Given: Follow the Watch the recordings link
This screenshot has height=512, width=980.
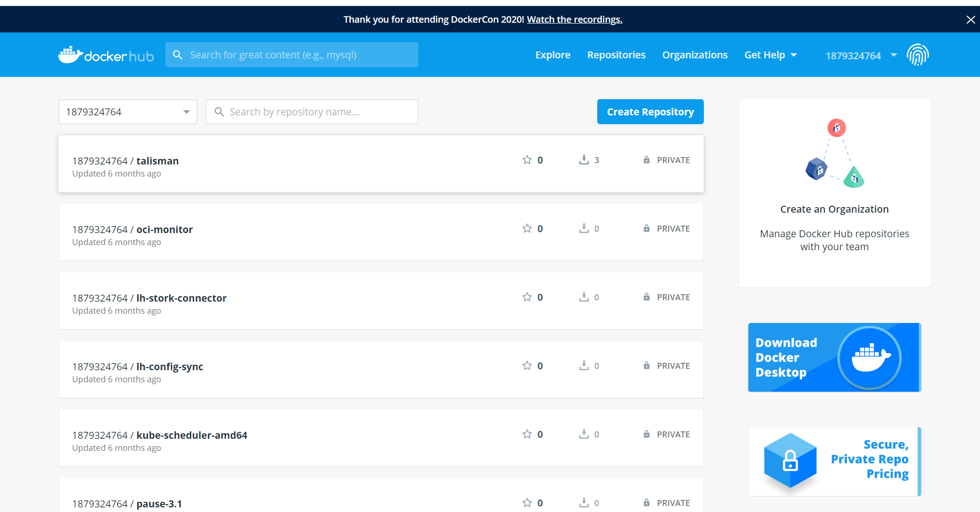Looking at the screenshot, I should click(x=575, y=19).
